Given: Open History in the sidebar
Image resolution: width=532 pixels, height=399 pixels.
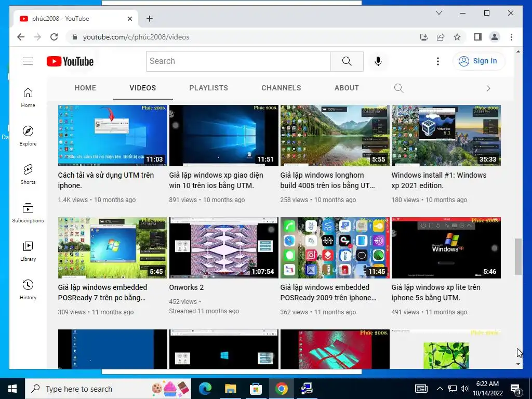Looking at the screenshot, I should [x=28, y=289].
